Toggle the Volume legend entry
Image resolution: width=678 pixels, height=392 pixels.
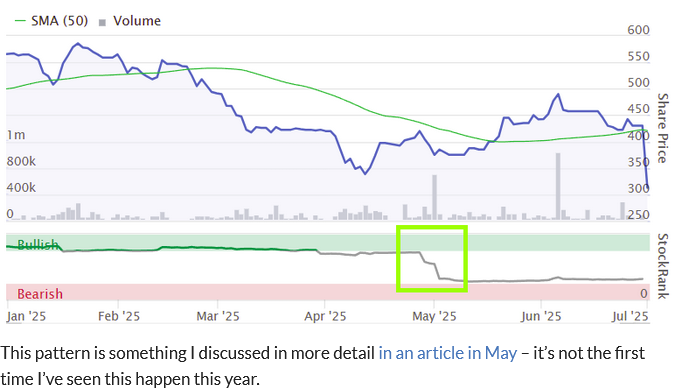click(x=129, y=21)
